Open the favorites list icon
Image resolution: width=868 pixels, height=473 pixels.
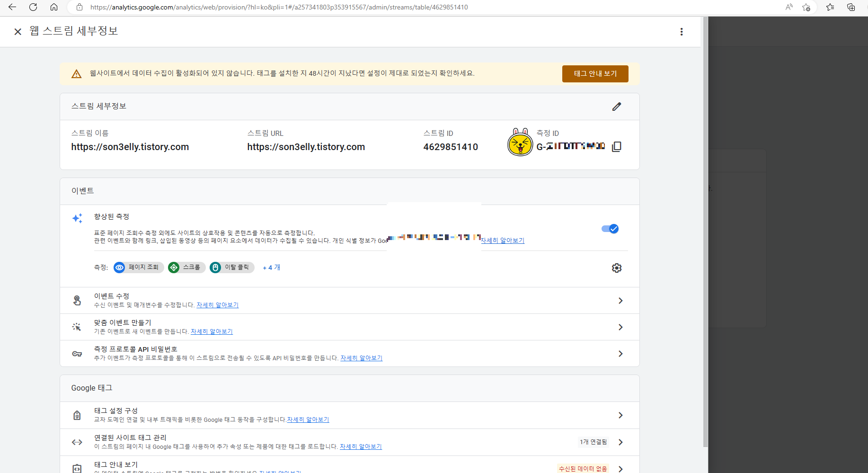point(830,7)
